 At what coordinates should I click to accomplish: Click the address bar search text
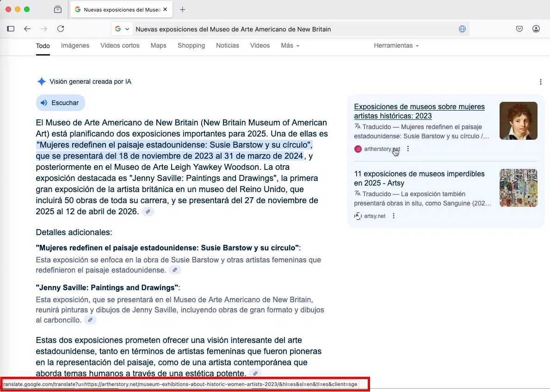233,29
